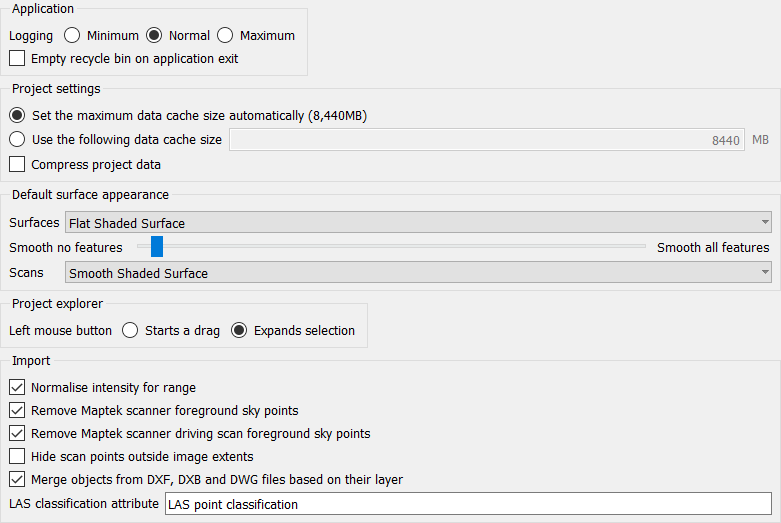Image resolution: width=781 pixels, height=523 pixels.
Task: Expand the Scans appearance dropdown
Action: (418, 273)
